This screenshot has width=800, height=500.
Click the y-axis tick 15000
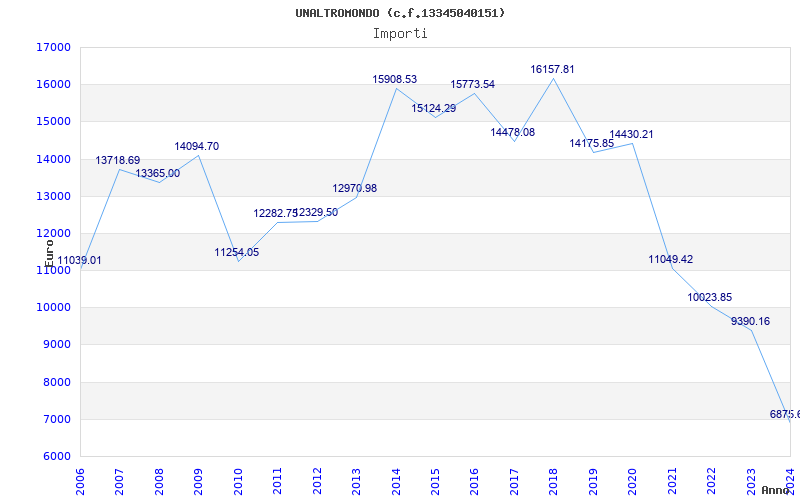coord(53,122)
